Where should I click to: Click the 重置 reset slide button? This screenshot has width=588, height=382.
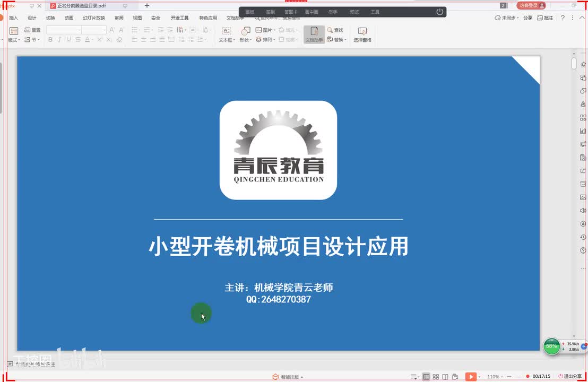tap(32, 30)
